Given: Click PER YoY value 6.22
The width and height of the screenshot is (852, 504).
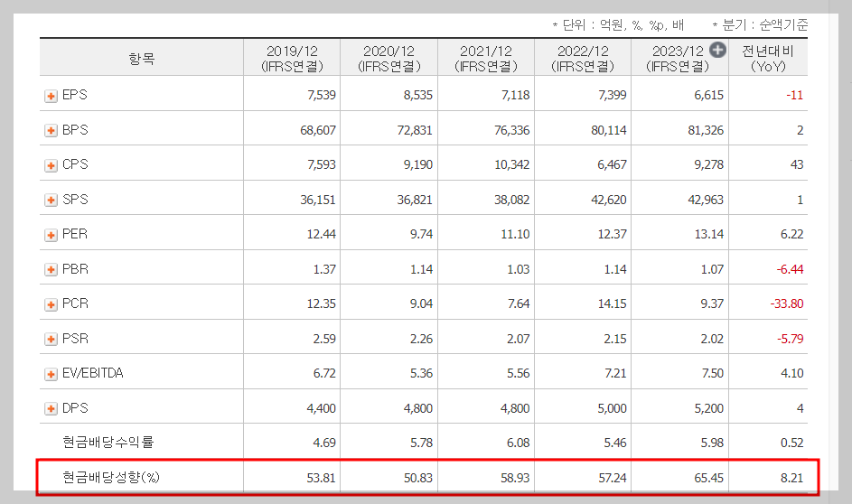Looking at the screenshot, I should [x=792, y=234].
